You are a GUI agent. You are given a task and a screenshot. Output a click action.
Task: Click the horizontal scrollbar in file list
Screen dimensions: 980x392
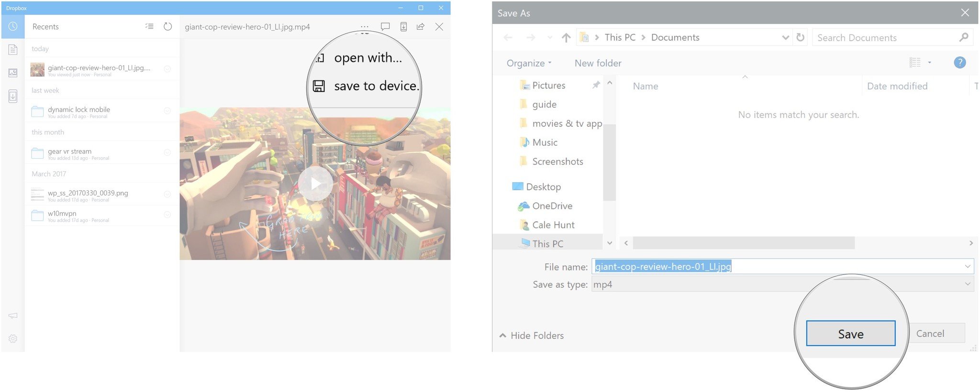[744, 243]
